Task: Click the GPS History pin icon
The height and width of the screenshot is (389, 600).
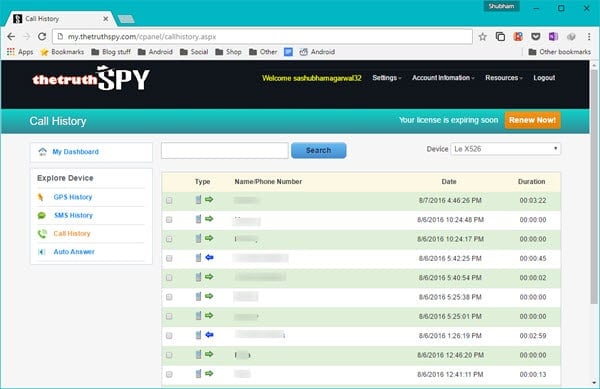Action: coord(41,197)
